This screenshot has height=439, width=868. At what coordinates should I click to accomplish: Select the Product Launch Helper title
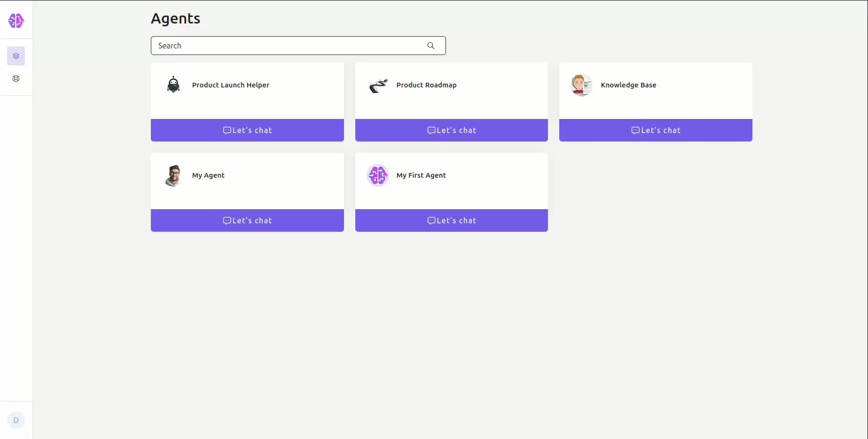click(231, 85)
